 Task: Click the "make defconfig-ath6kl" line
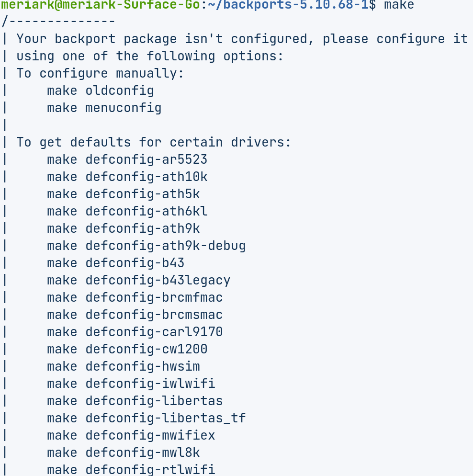[127, 211]
